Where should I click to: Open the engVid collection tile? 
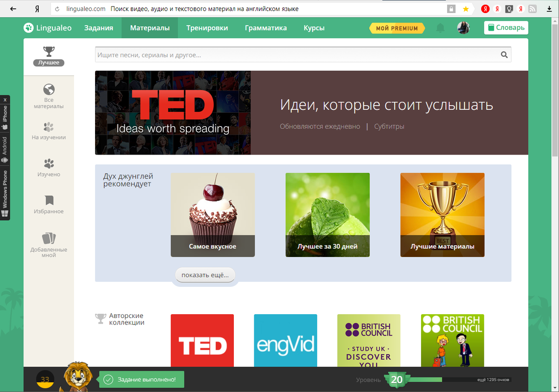click(x=286, y=340)
